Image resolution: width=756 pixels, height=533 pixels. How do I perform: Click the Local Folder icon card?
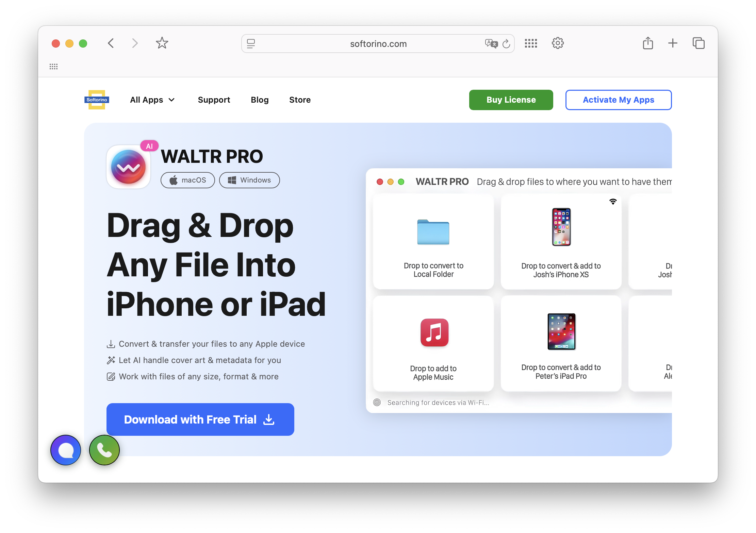[x=433, y=242]
